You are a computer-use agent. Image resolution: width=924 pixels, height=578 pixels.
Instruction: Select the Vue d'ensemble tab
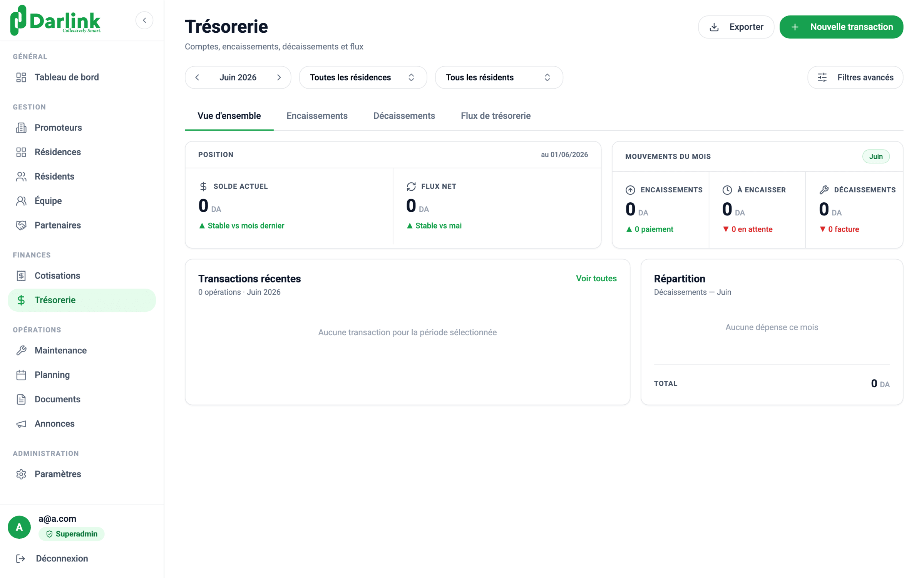pyautogui.click(x=229, y=116)
